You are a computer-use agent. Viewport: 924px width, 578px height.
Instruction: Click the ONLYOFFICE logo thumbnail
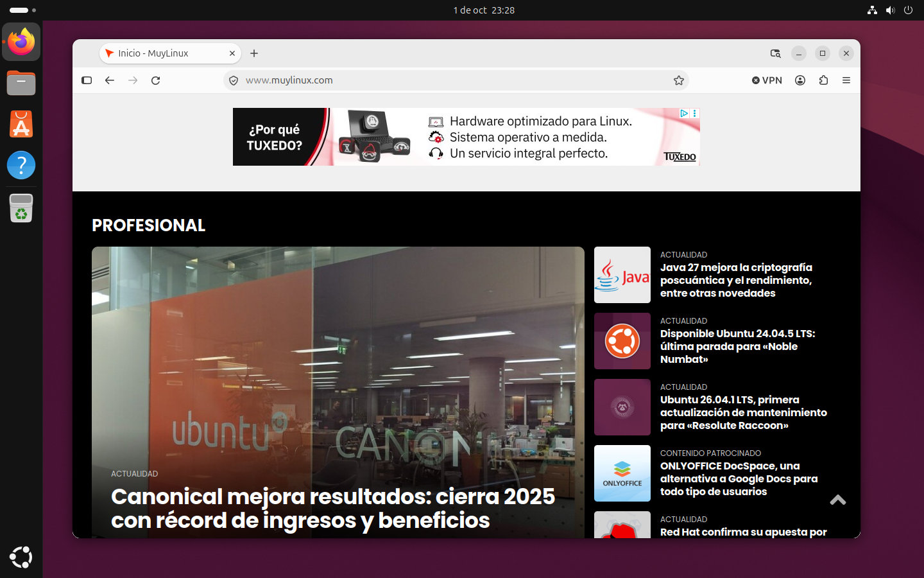point(622,473)
